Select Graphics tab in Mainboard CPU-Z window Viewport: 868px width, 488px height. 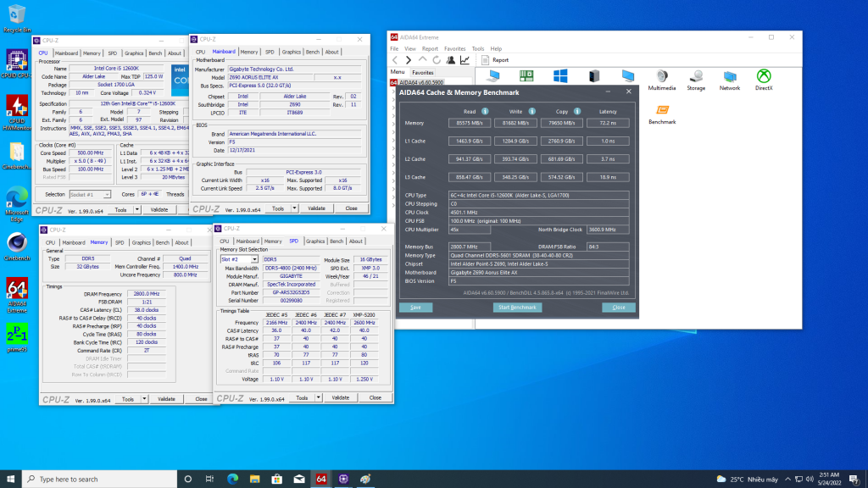(292, 52)
